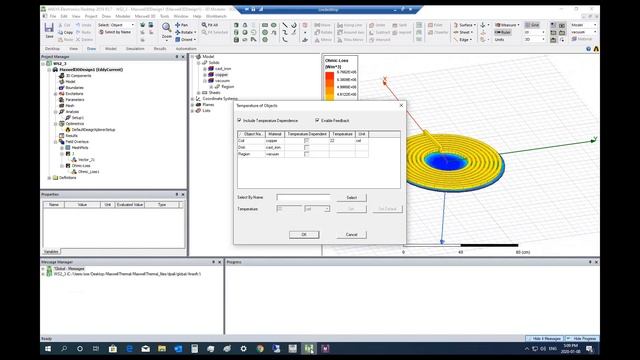Toggle temperature dependent checkbox for Coil row

coord(307,140)
